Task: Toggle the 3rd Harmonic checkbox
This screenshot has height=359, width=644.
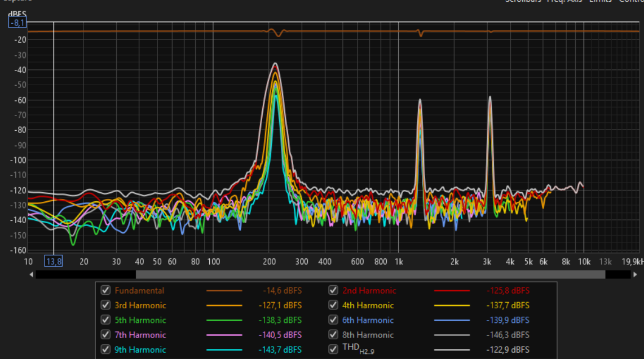Action: click(105, 305)
